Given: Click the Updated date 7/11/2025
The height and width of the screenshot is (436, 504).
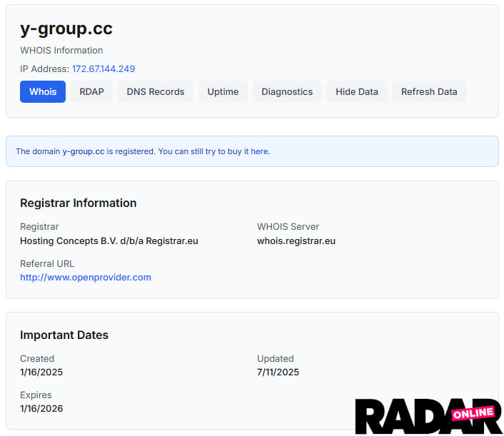Looking at the screenshot, I should (278, 372).
